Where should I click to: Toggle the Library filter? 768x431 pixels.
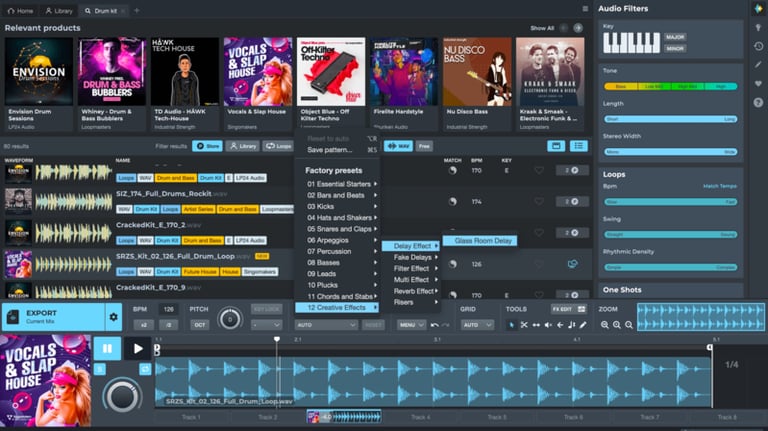(242, 146)
